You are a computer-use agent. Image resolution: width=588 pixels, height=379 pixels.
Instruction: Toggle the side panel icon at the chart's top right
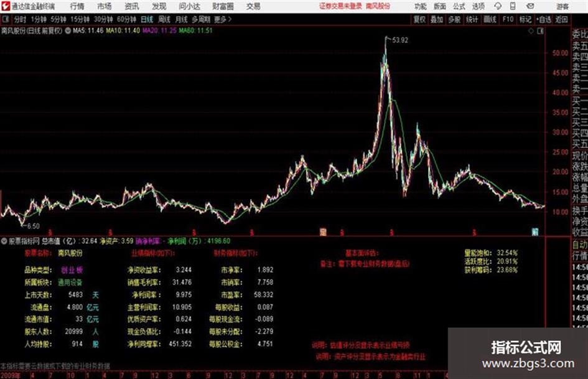540,31
